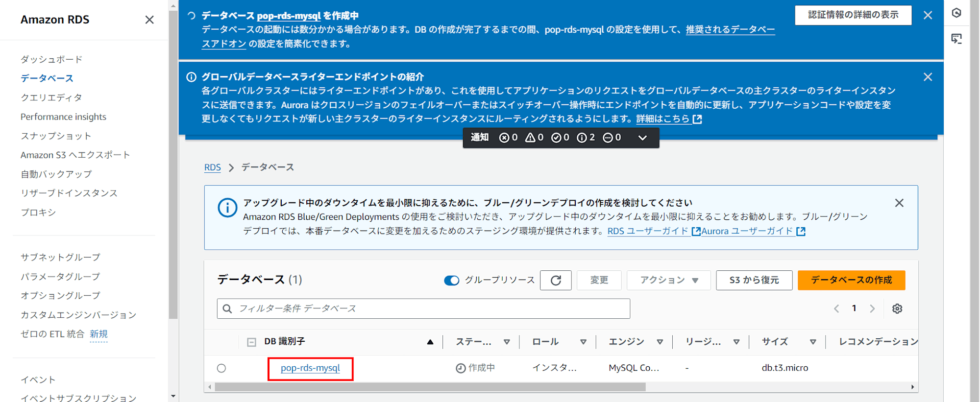This screenshot has height=402, width=980.
Task: Click page number 1 in pagination
Action: 854,308
